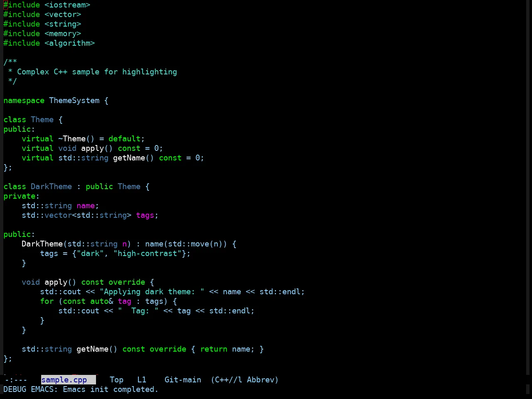Viewport: 532px width, 399px height.
Task: Click 'getName()' in virtual std::string line
Action: pos(133,158)
